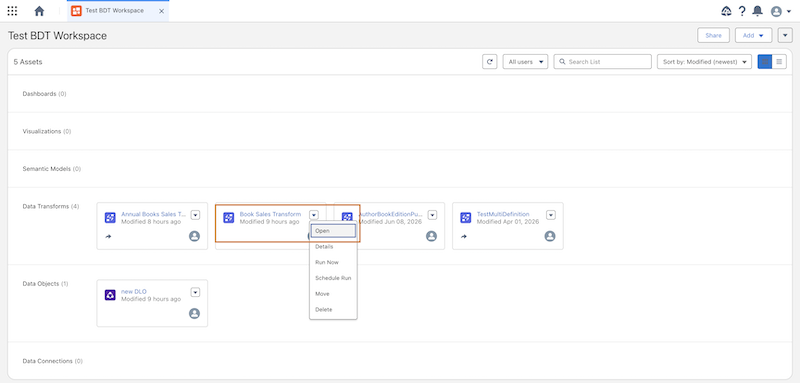Open the Book Sales Transform link
This screenshot has width=800, height=383.
270,214
